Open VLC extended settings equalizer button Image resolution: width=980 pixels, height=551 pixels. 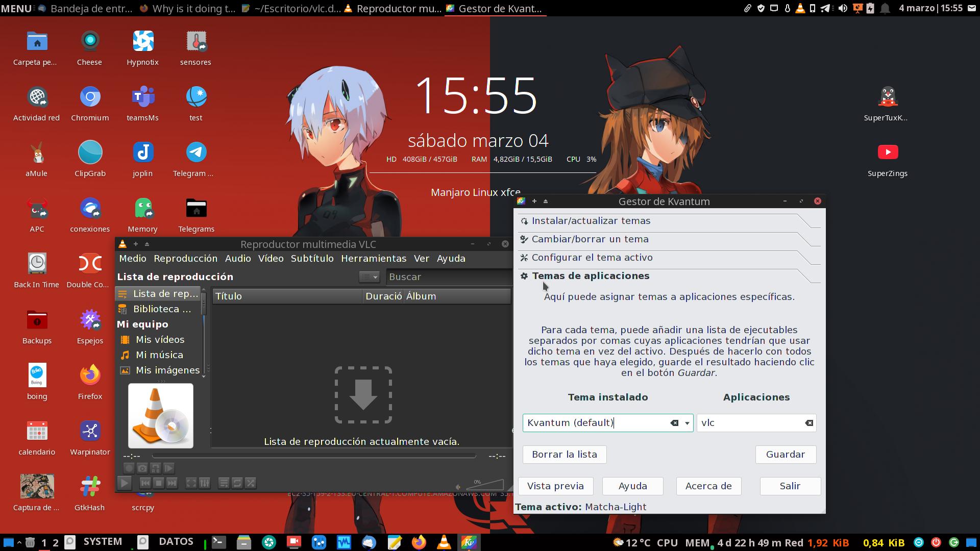coord(204,483)
